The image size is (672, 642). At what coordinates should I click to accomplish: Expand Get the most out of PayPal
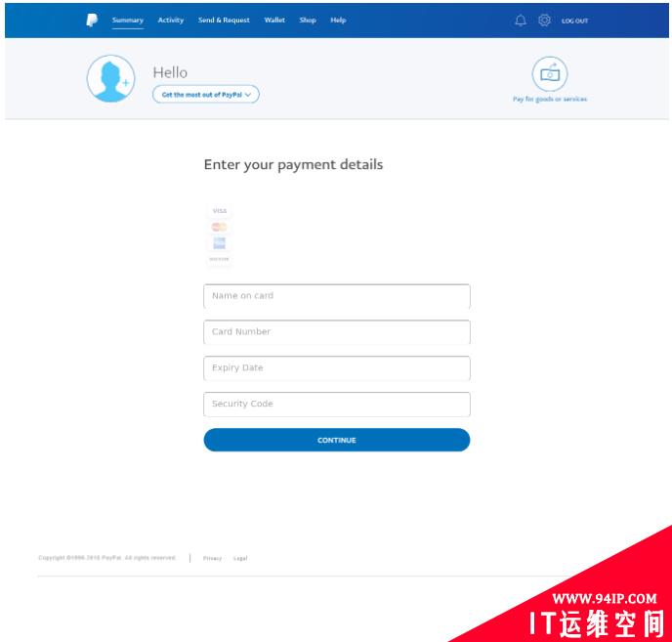click(x=206, y=95)
